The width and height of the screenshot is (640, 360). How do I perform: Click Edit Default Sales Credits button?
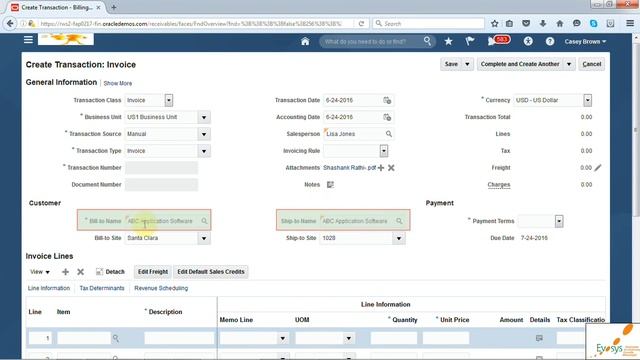pyautogui.click(x=211, y=272)
